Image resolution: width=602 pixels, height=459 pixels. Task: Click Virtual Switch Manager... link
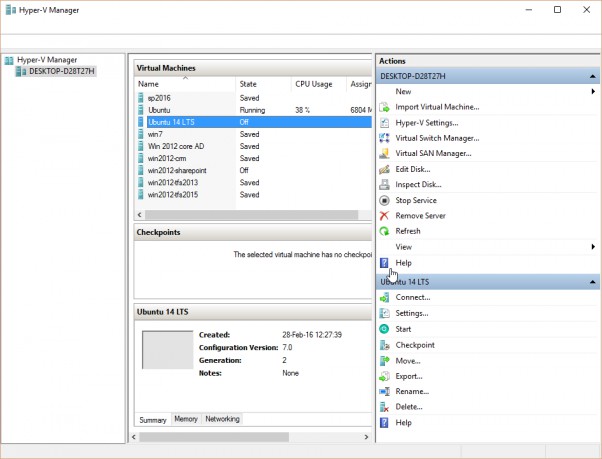coord(437,138)
